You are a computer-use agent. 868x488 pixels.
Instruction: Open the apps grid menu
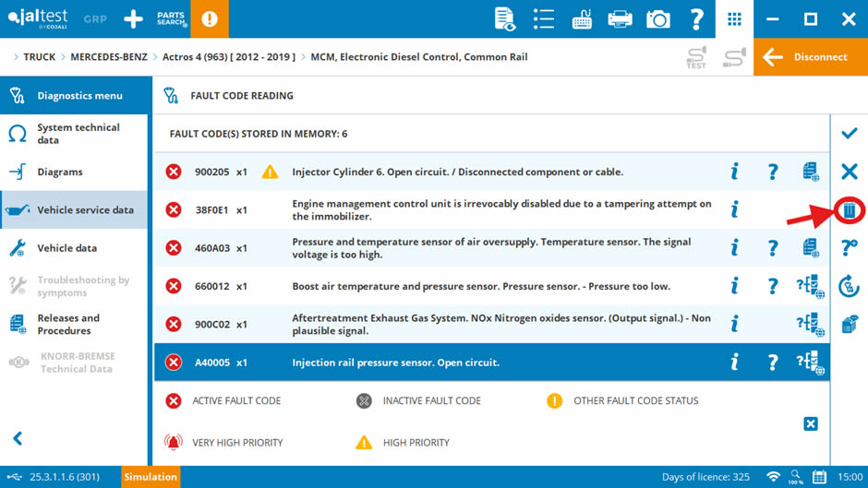click(734, 18)
